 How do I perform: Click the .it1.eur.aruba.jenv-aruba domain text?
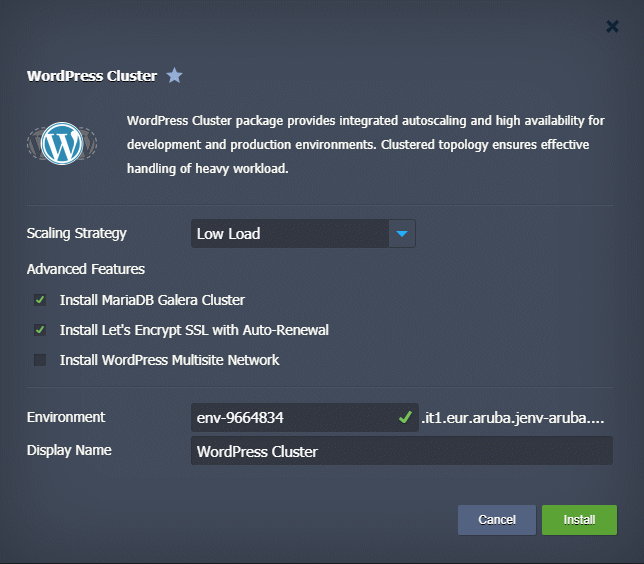coord(513,418)
